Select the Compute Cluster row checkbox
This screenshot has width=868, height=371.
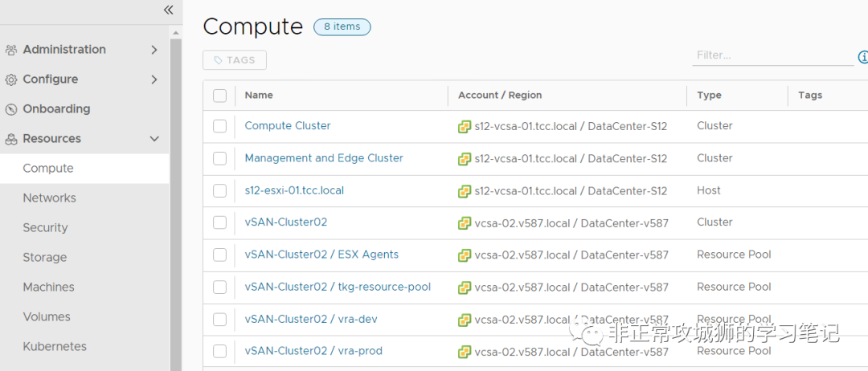pyautogui.click(x=219, y=126)
